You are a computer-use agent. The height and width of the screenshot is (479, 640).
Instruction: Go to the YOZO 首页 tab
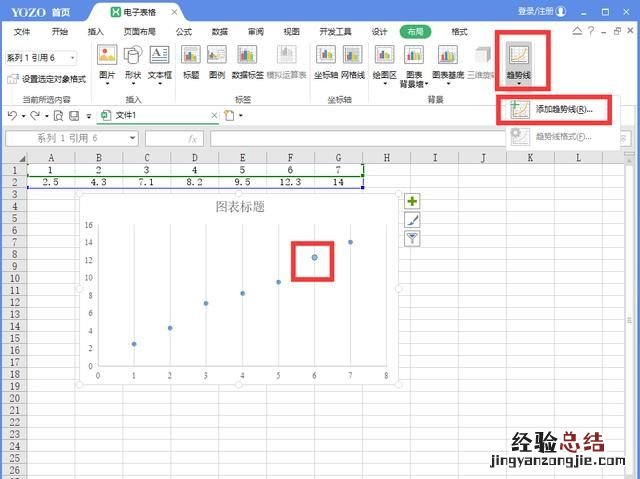point(40,12)
